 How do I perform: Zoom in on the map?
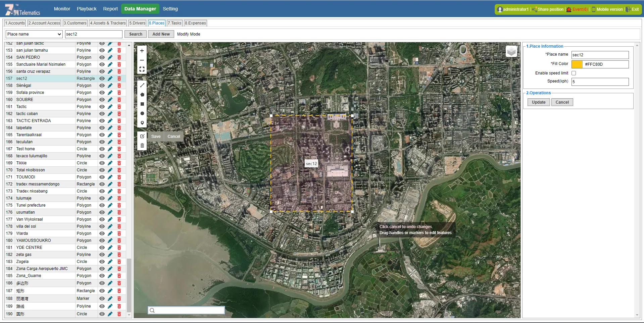click(142, 51)
